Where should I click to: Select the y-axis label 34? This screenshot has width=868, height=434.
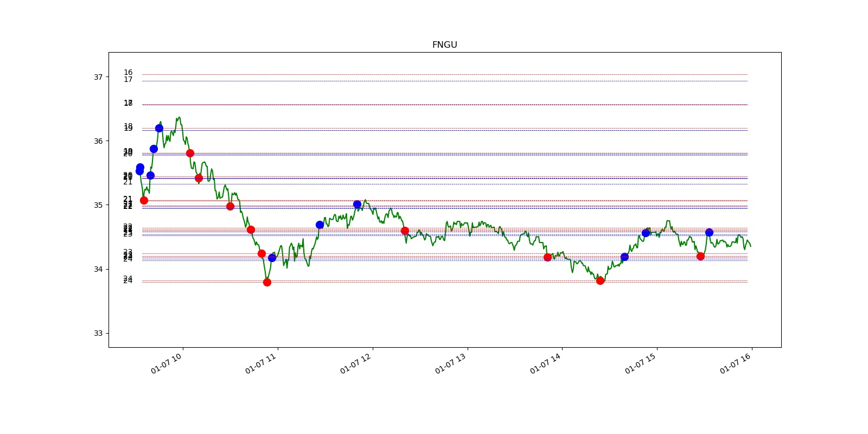pos(98,269)
